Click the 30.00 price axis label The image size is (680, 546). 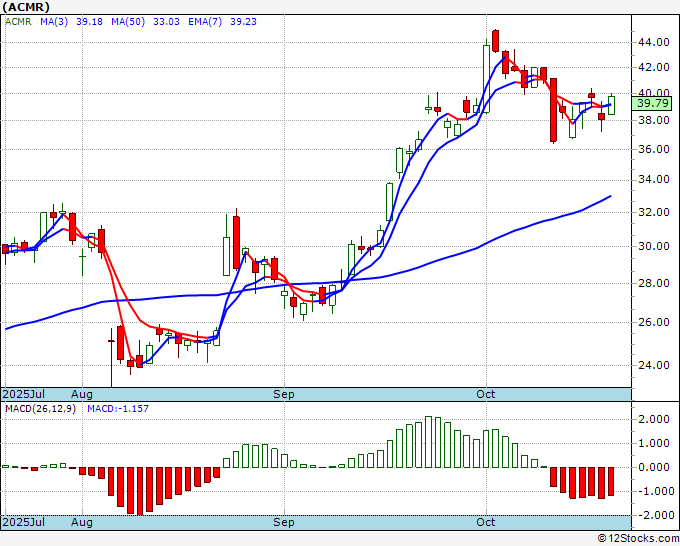[x=653, y=246]
